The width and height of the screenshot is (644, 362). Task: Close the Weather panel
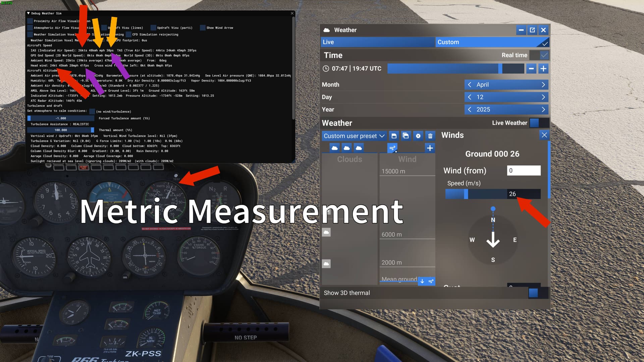(x=543, y=30)
